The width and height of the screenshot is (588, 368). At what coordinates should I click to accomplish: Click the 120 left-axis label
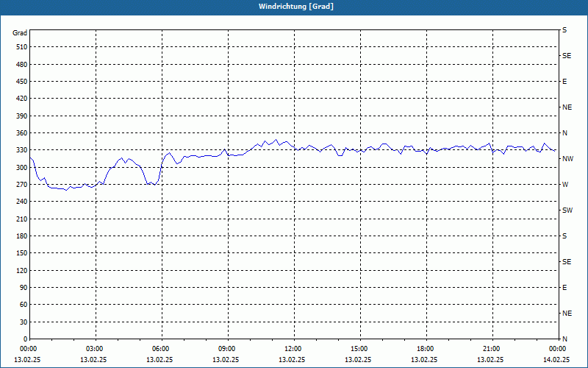coord(22,270)
